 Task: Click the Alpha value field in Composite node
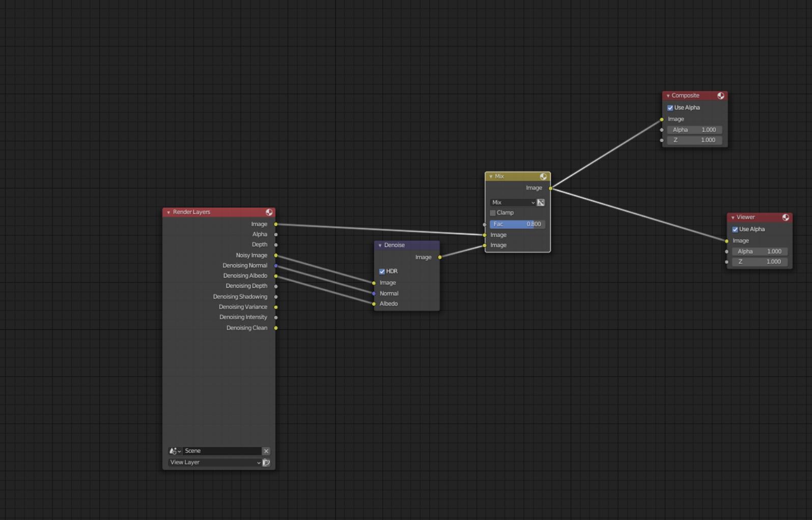point(694,130)
